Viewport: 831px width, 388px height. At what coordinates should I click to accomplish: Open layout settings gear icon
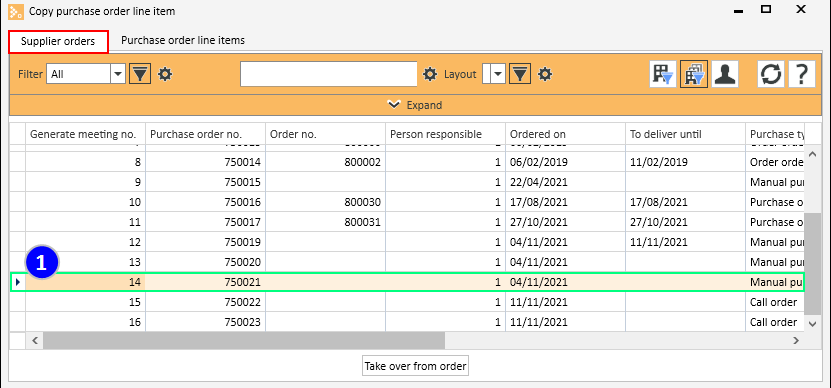545,74
